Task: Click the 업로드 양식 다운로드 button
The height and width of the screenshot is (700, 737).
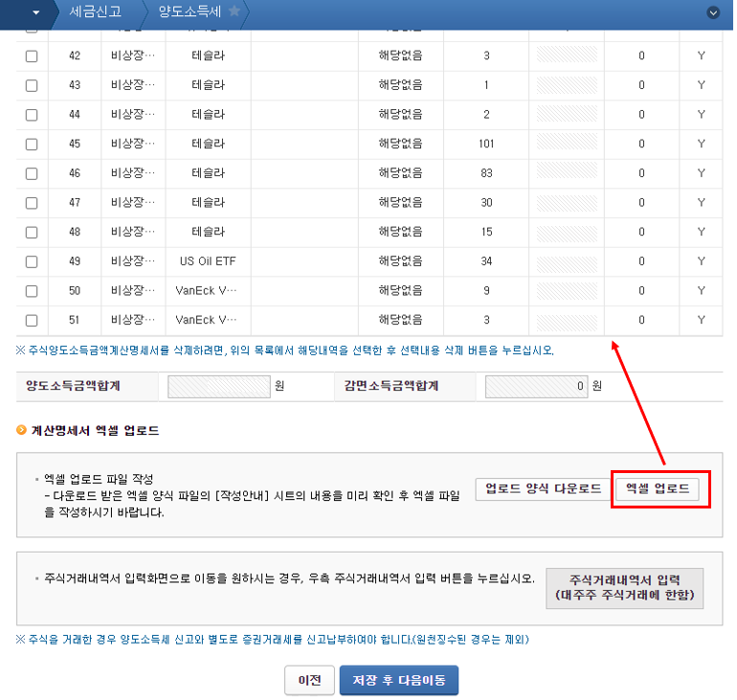Action: tap(543, 489)
